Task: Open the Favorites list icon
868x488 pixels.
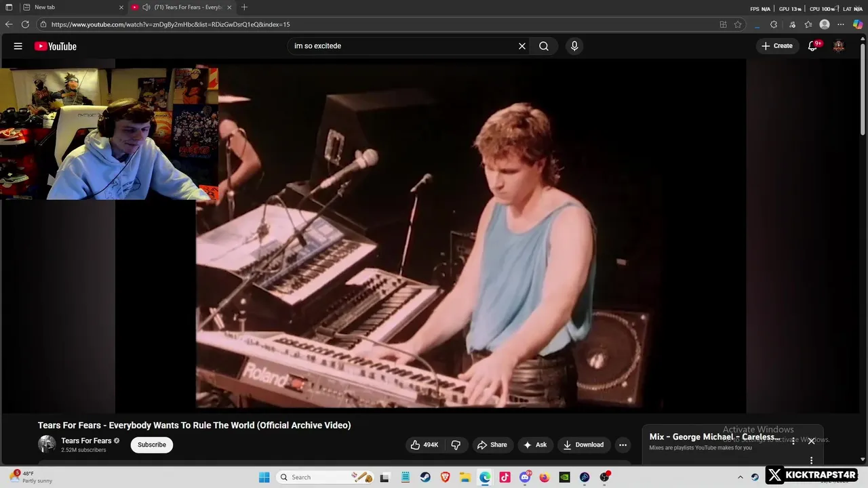Action: [x=808, y=24]
